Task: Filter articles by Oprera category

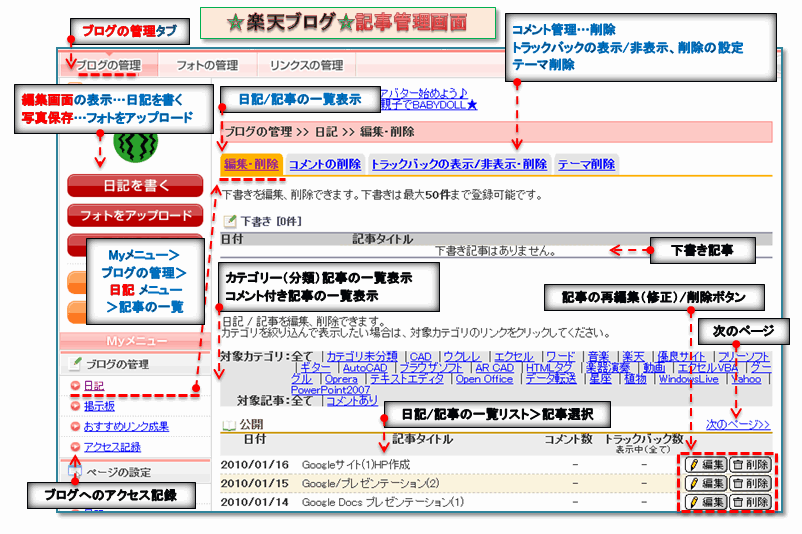Action: click(x=341, y=379)
